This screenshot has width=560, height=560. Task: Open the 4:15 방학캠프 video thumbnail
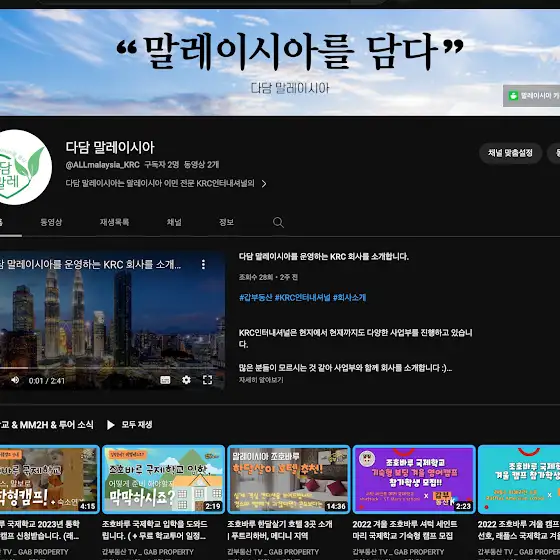49,479
